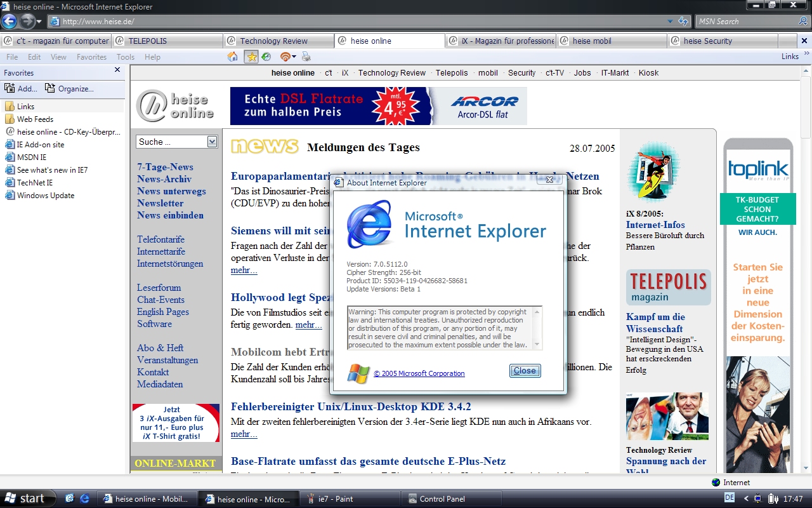This screenshot has width=812, height=508.
Task: Click the dialog title bar close X
Action: click(x=549, y=180)
